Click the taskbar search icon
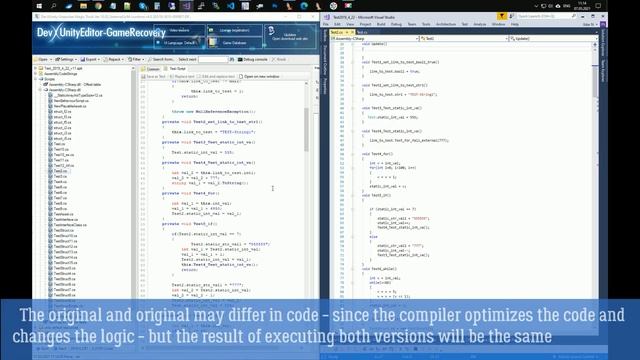Screen dimensions: 640x360 pyautogui.click(x=53, y=6)
